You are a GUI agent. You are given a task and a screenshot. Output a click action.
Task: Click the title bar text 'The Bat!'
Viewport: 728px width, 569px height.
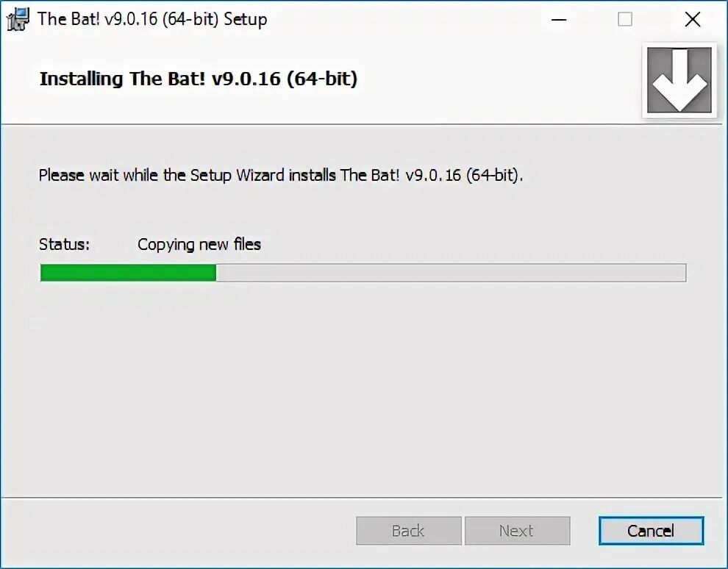(68, 20)
